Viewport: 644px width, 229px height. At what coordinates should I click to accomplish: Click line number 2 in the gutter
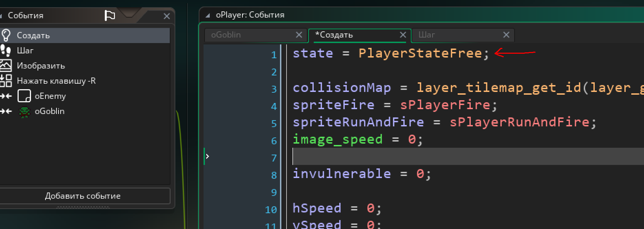tap(274, 72)
